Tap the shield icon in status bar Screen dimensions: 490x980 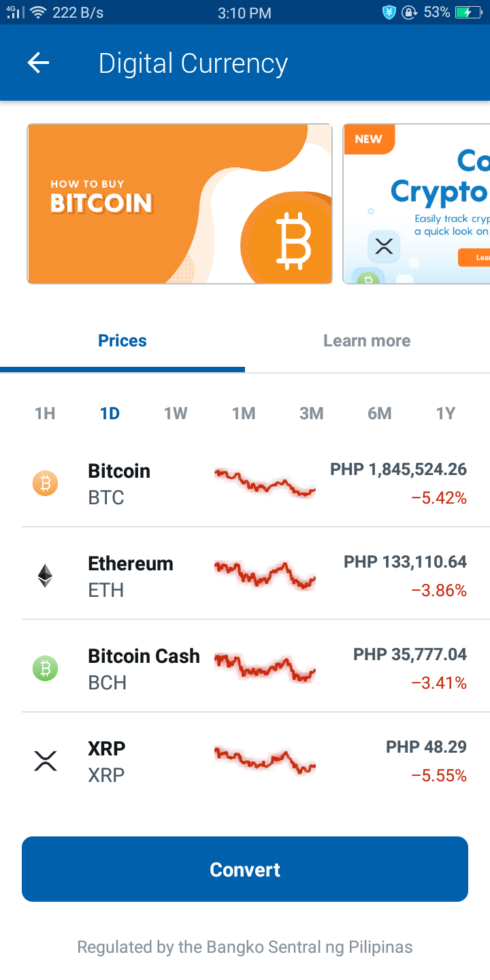point(389,12)
